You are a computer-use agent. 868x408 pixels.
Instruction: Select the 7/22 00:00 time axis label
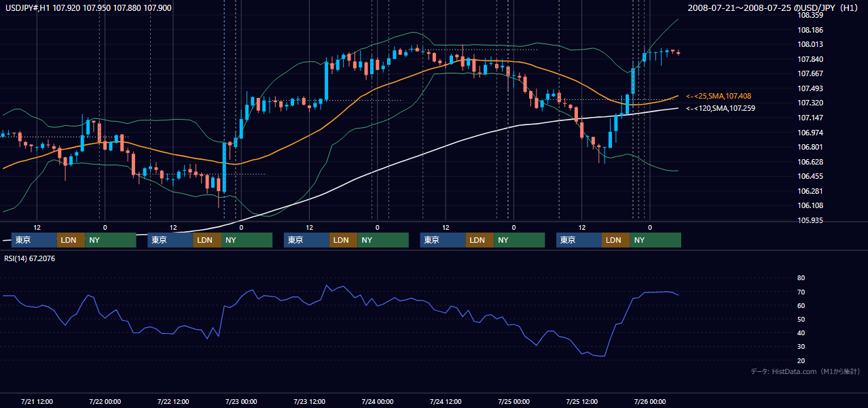(105, 401)
